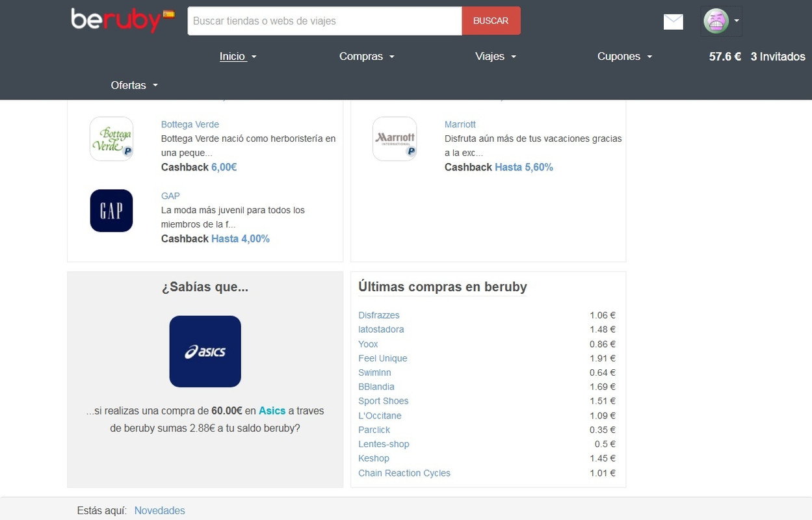The image size is (812, 520).
Task: View the 57.6 € balance
Action: pos(725,57)
